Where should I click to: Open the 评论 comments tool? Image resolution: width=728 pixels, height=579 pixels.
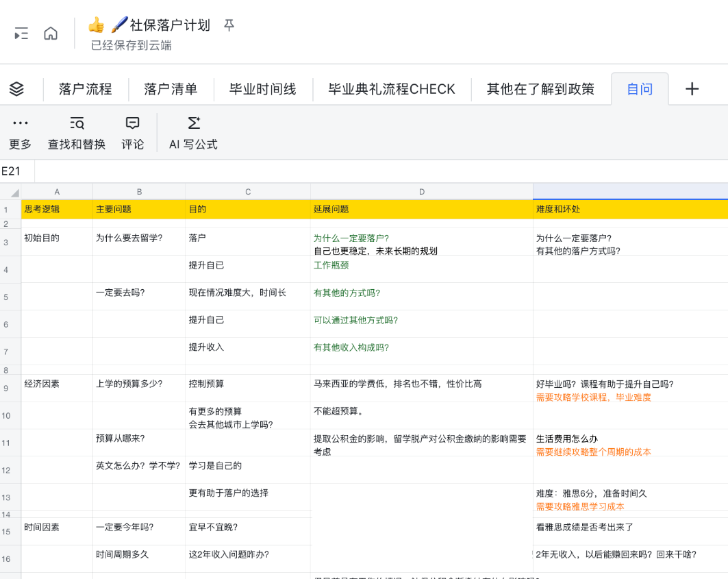pos(133,133)
